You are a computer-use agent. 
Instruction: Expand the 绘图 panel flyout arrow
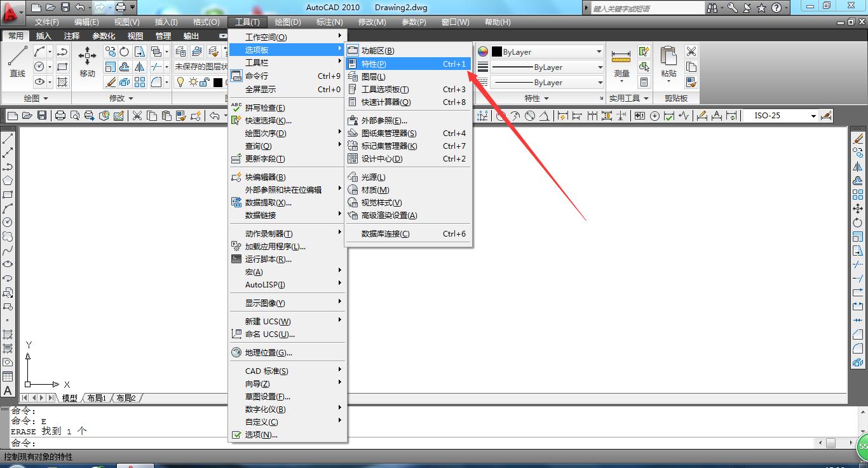point(45,98)
